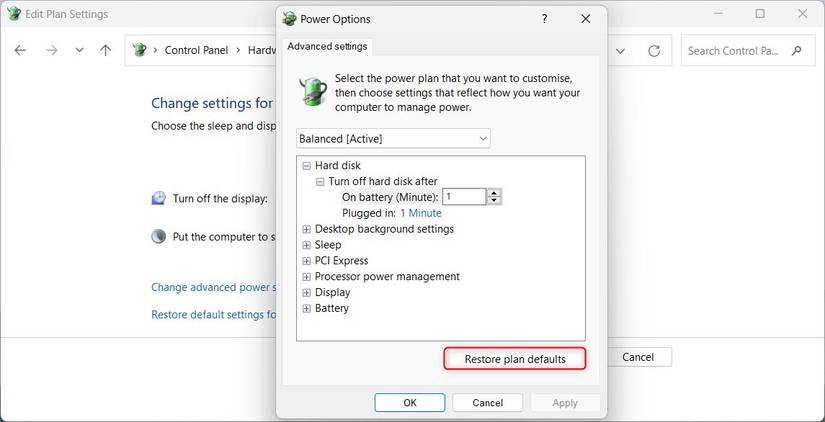The height and width of the screenshot is (422, 825).
Task: Click the Refresh icon beside address bar
Action: click(654, 50)
